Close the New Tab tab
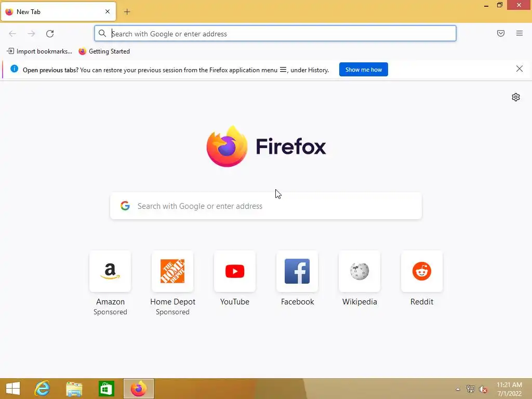Screen dimensions: 532x399 107,11
